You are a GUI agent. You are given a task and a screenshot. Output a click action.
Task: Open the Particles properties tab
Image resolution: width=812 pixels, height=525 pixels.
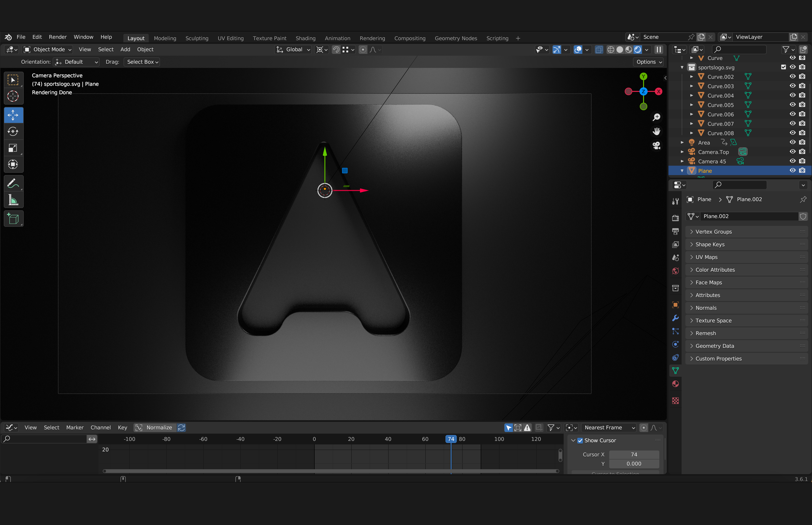tap(675, 331)
